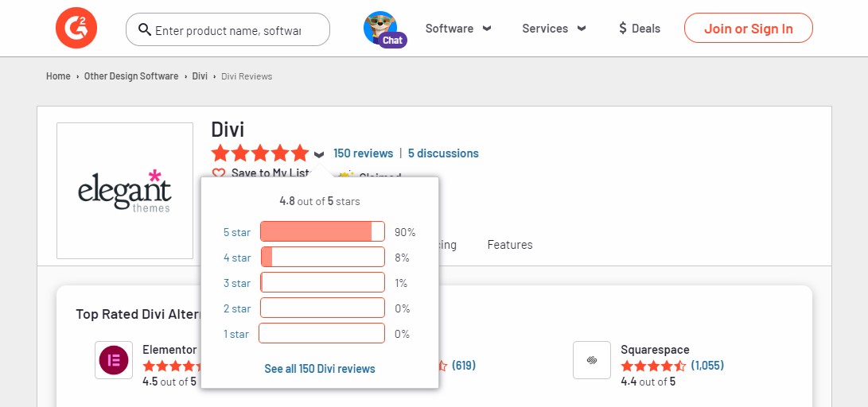Image resolution: width=868 pixels, height=407 pixels.
Task: Open the Deals page
Action: (640, 29)
